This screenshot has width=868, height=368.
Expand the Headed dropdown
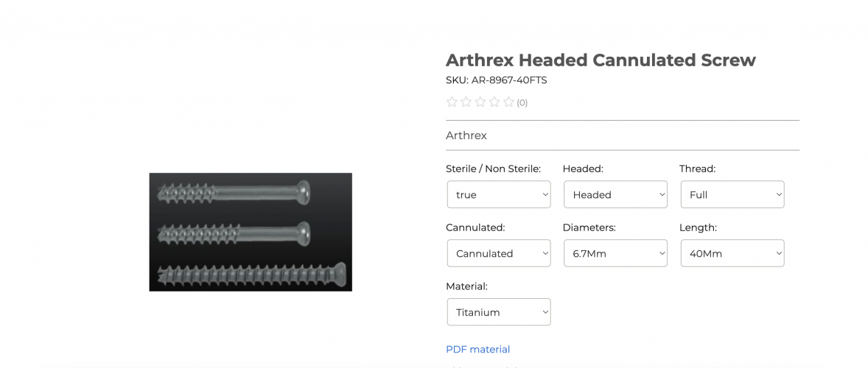[615, 194]
